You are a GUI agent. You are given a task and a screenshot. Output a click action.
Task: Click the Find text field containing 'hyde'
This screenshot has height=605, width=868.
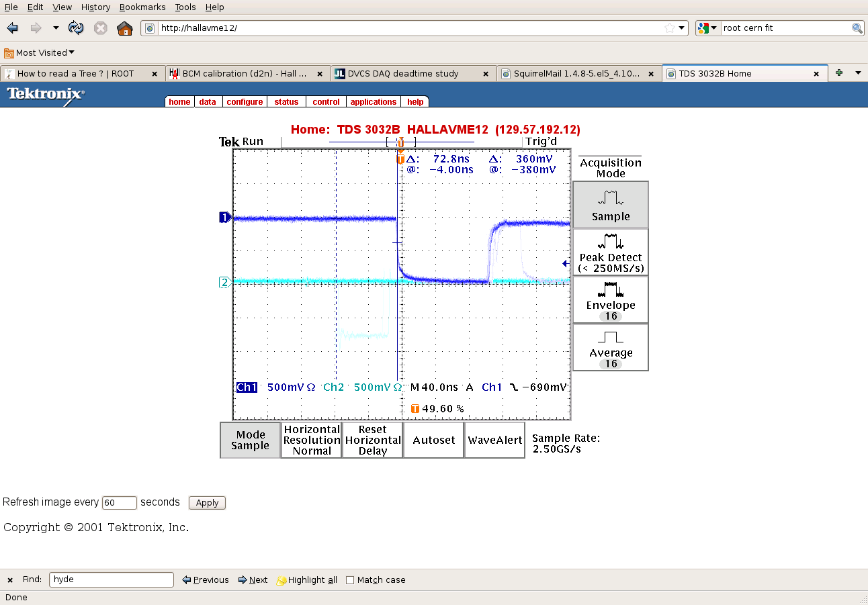point(112,580)
